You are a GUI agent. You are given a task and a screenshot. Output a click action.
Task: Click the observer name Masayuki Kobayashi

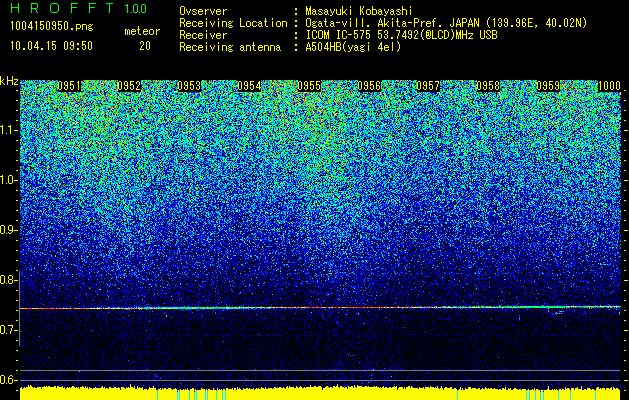coord(358,11)
